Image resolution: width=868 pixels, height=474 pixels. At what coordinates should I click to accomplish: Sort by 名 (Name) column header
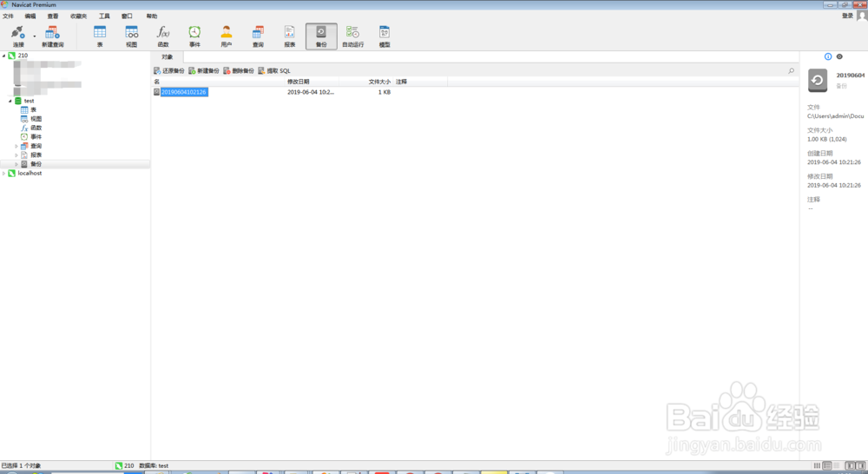[x=219, y=82]
